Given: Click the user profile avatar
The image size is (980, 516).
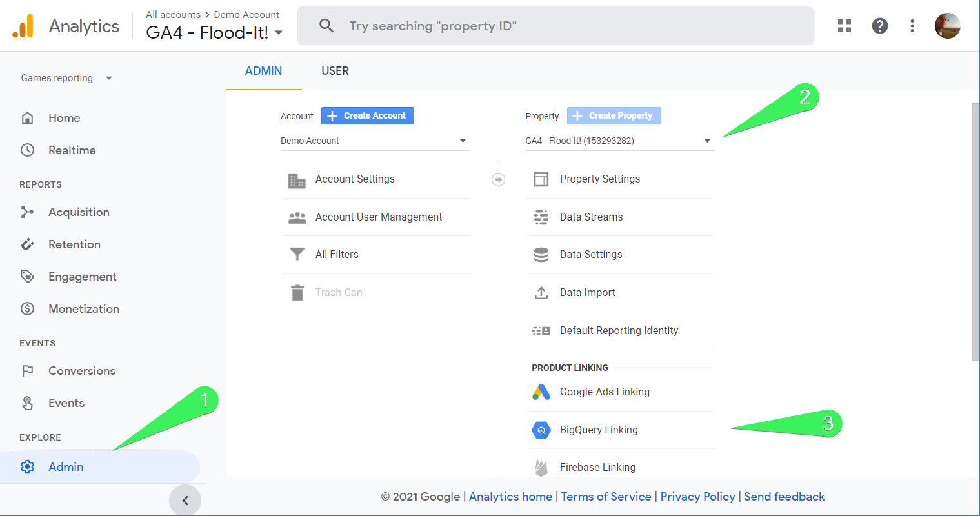Looking at the screenshot, I should point(948,26).
